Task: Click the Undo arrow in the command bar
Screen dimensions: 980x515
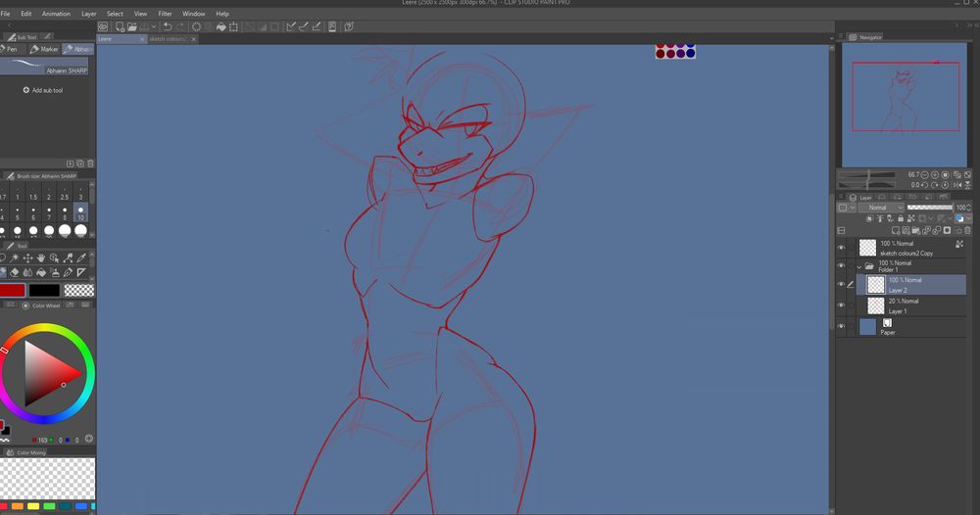Action: coord(168,26)
